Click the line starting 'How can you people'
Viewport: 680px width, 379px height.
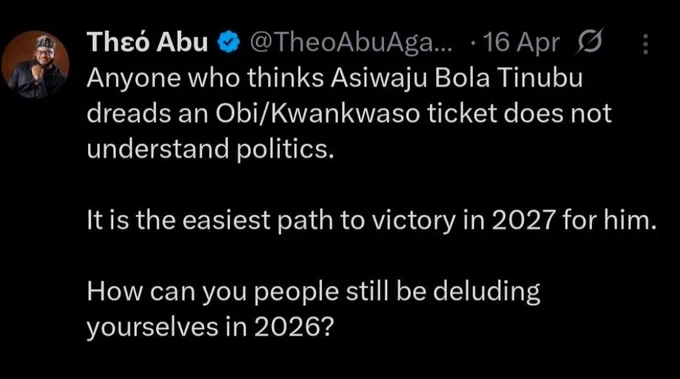pos(313,291)
